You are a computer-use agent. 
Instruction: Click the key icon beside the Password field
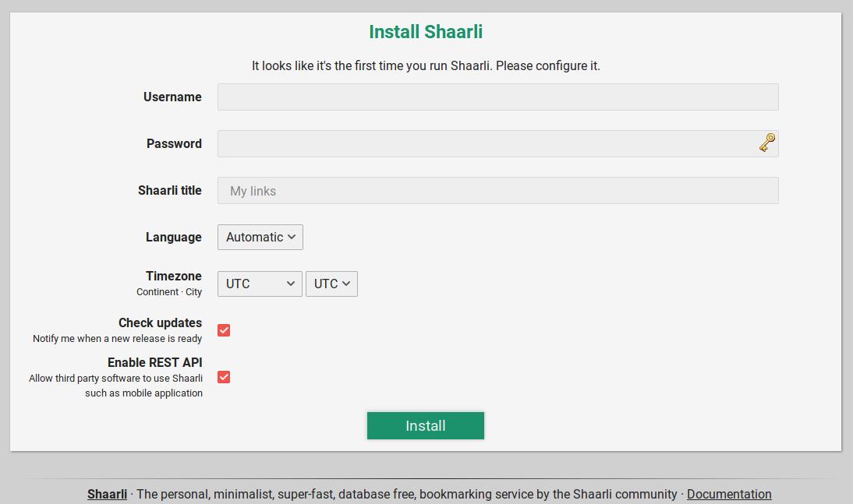coord(767,143)
